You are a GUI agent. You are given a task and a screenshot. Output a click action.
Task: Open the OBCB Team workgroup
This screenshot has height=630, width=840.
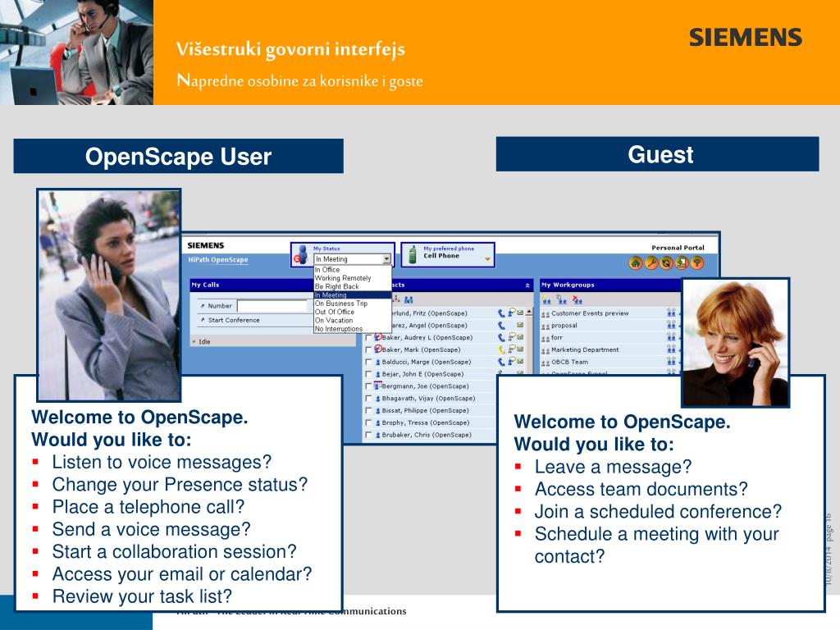pos(569,362)
